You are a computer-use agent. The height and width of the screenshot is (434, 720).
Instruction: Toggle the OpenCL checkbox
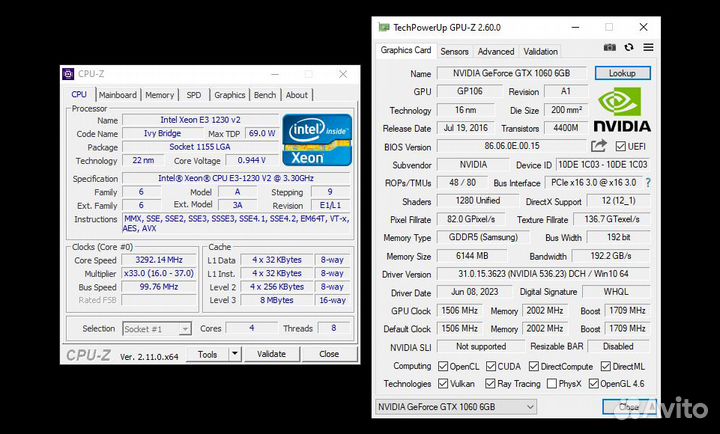[443, 366]
